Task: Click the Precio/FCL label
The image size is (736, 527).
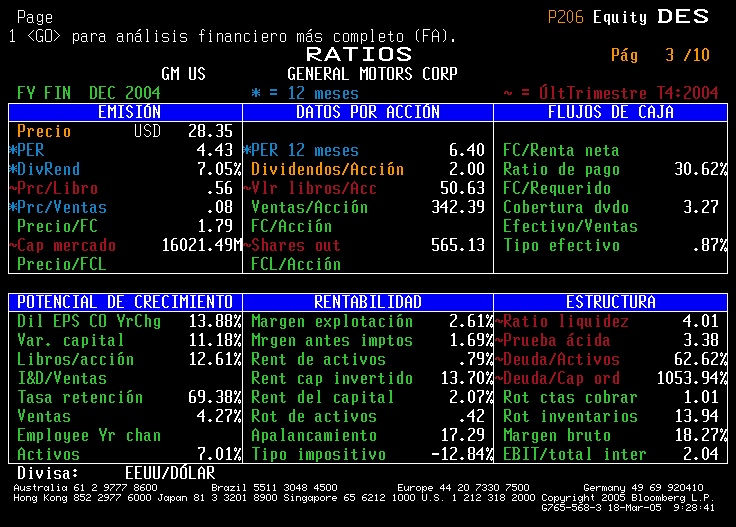Action: coord(61,264)
